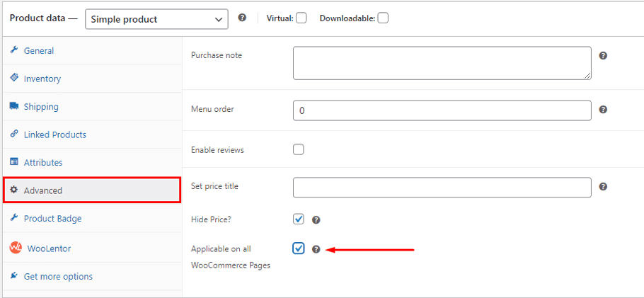644x298 pixels.
Task: Tick the Downloadable checkbox
Action: (x=383, y=18)
